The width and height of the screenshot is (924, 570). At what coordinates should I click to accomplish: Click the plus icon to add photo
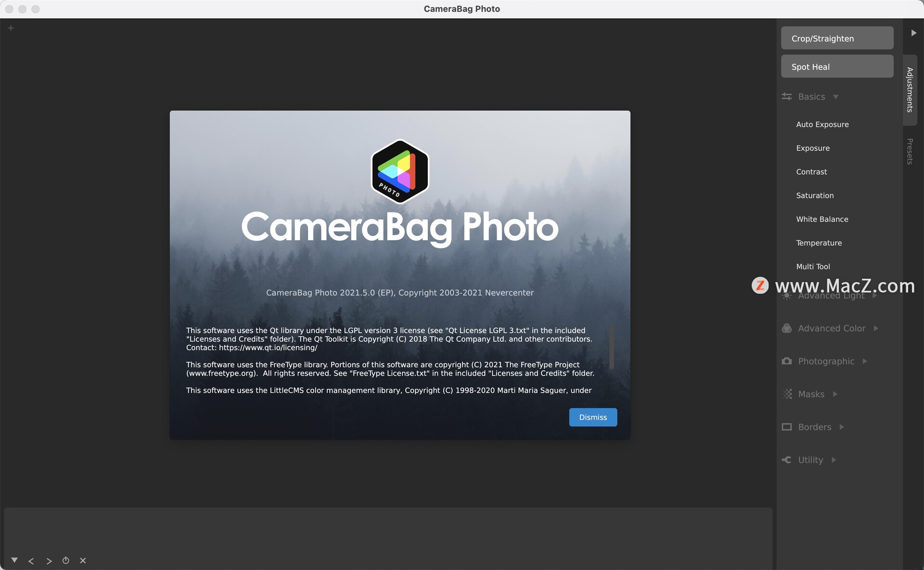click(x=11, y=28)
